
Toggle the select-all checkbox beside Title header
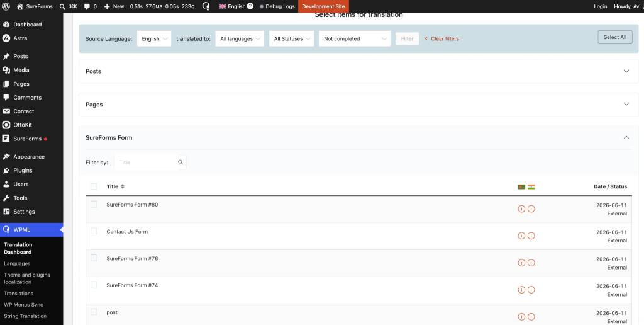pos(94,186)
